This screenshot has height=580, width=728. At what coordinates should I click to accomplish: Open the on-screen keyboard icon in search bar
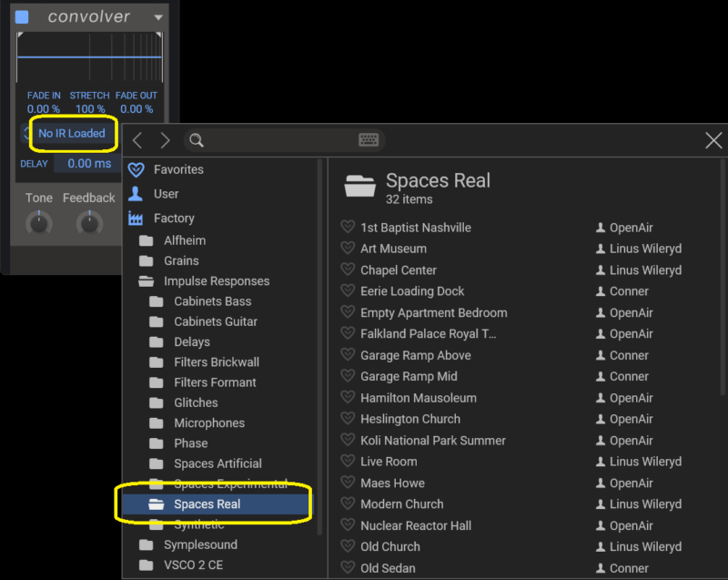(x=369, y=140)
